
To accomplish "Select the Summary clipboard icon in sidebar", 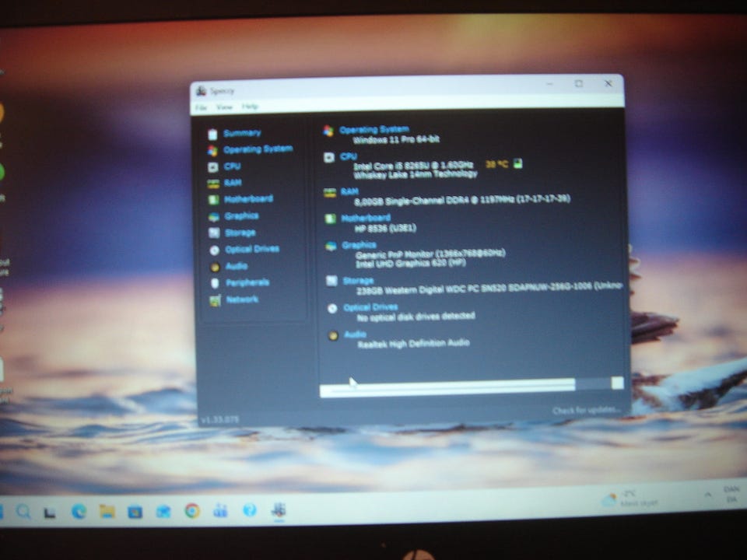I will (x=212, y=135).
